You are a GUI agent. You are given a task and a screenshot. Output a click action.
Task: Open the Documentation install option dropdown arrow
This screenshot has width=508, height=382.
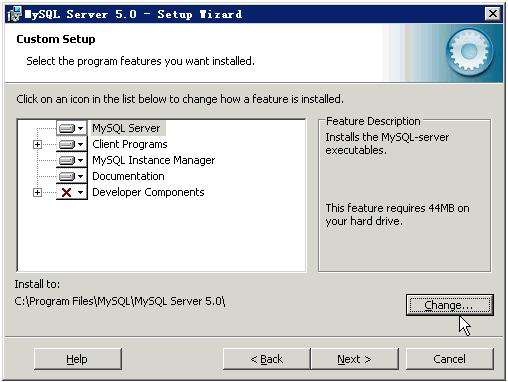point(80,176)
